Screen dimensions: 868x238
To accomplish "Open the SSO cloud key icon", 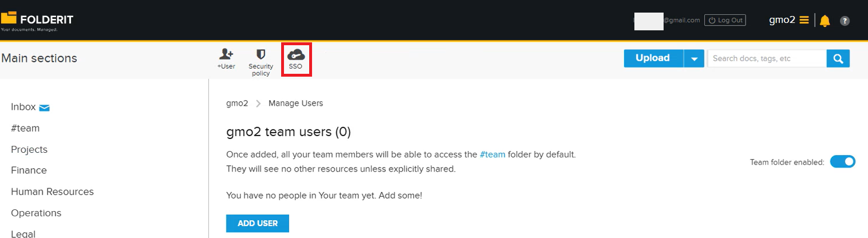I will 296,55.
